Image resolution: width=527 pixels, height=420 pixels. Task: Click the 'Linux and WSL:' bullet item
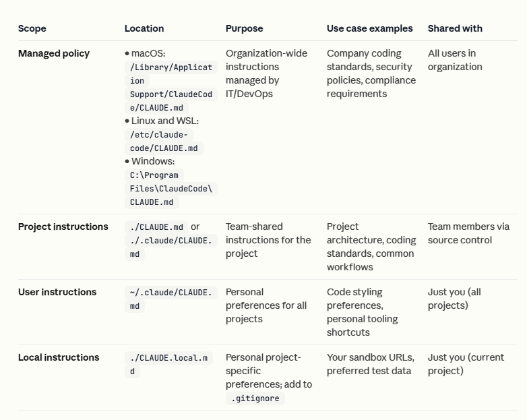[x=162, y=121]
